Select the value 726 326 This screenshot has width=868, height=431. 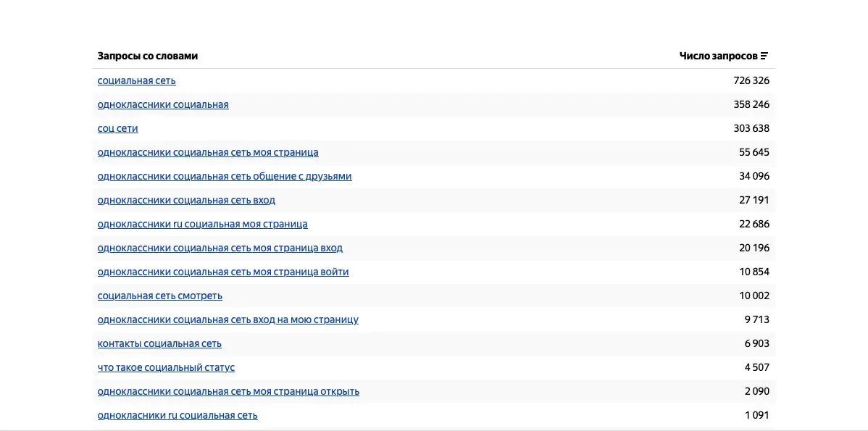(x=751, y=81)
